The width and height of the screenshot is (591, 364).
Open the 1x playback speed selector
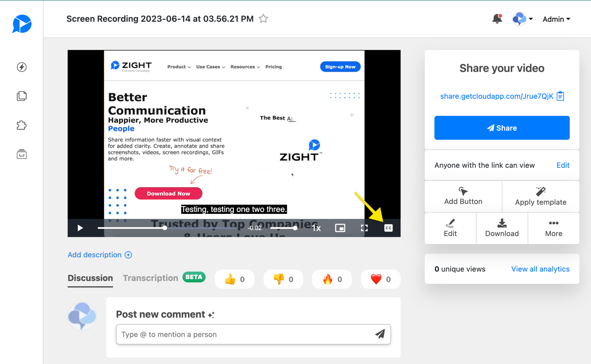point(316,228)
